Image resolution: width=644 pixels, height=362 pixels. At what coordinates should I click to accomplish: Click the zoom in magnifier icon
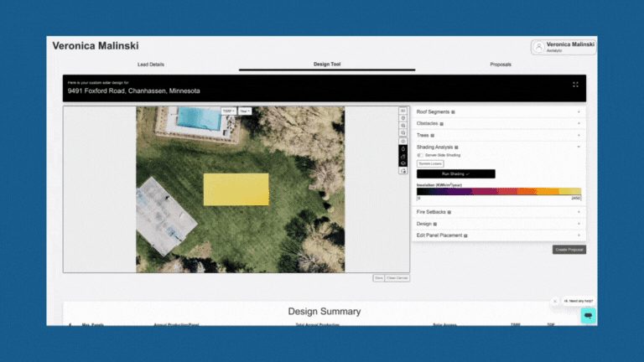(x=402, y=126)
